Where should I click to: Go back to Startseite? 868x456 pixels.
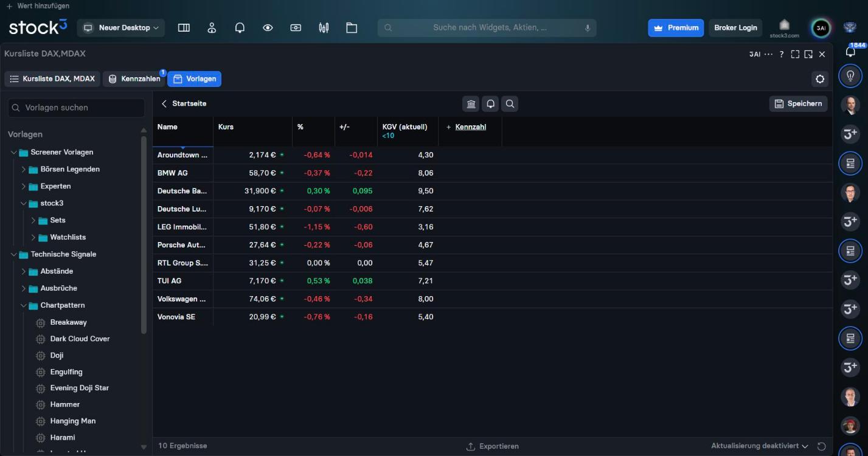point(184,104)
